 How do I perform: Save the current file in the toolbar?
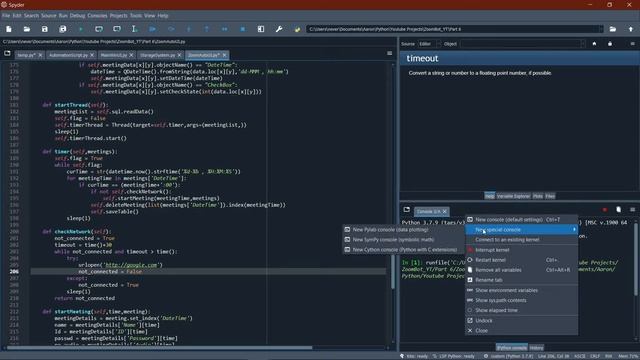click(44, 29)
